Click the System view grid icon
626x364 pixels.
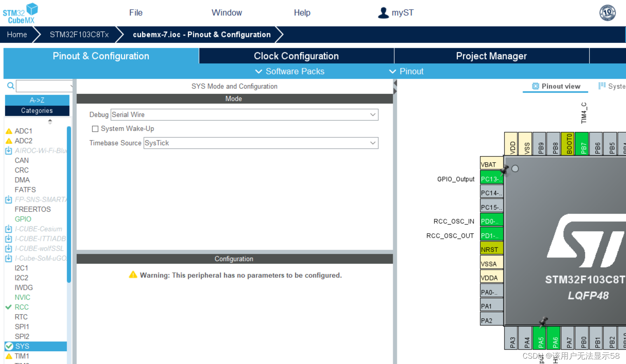coord(602,86)
